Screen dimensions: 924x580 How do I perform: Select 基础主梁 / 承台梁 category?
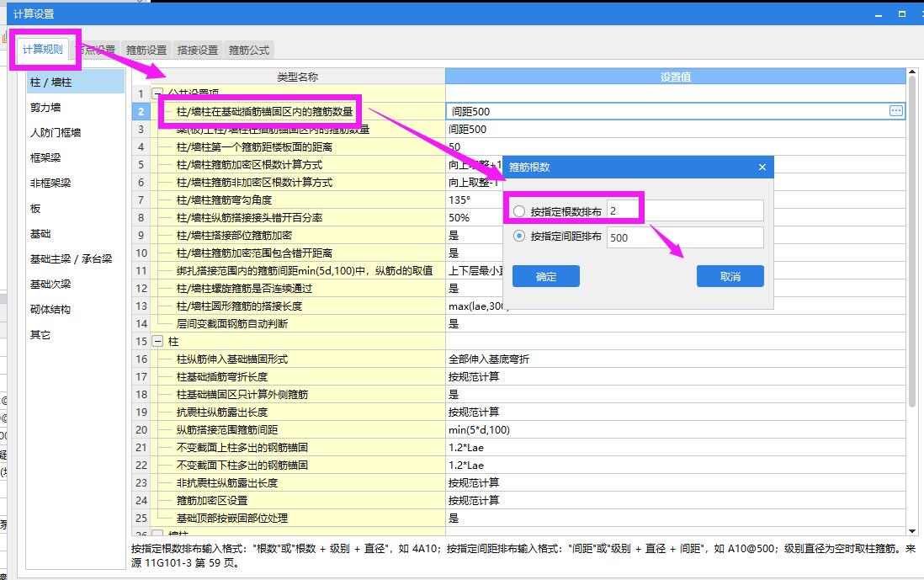(x=76, y=258)
